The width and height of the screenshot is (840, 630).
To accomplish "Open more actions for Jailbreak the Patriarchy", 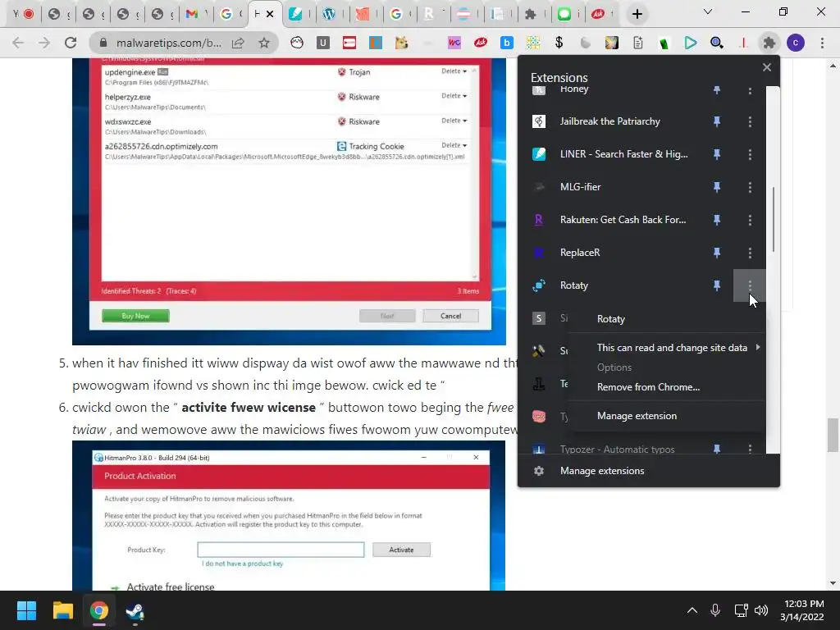I will click(x=750, y=121).
